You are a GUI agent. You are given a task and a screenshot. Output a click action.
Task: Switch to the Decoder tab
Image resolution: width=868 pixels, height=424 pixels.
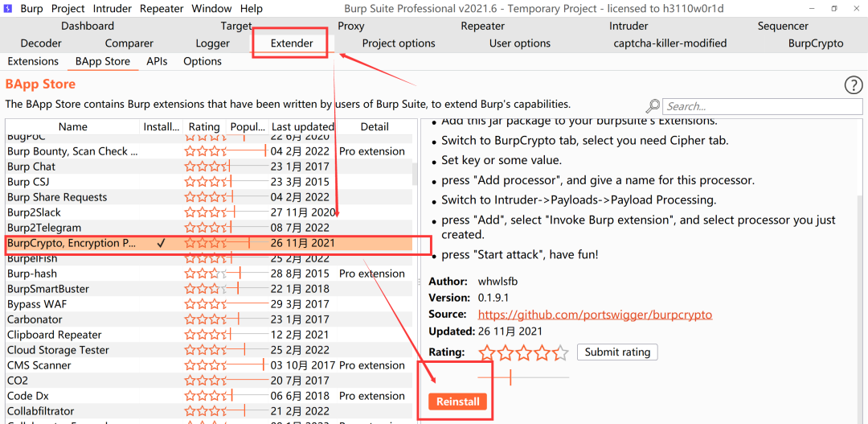(x=41, y=43)
